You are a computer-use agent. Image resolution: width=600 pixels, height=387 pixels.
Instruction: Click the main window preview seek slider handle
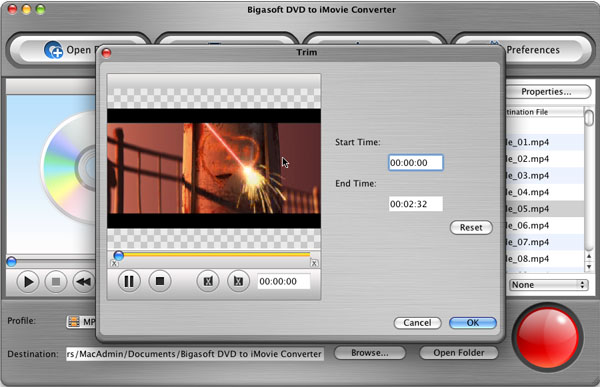[x=11, y=262]
